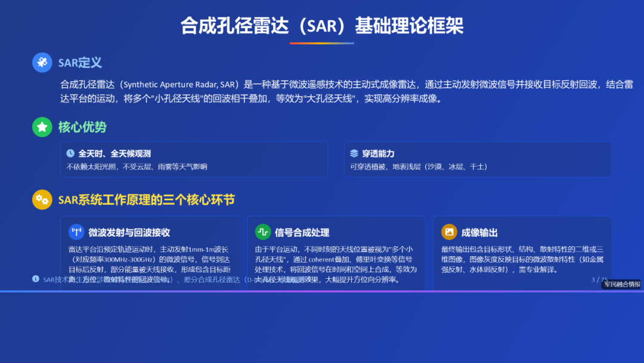The height and width of the screenshot is (363, 644).
Task: Select the 信号合成处理 panel
Action: 336,251
